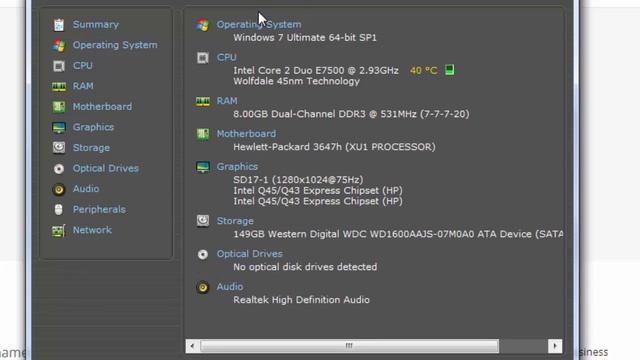640x360 pixels.
Task: Click the Graphics monitor icon in summary panel
Action: click(x=203, y=167)
